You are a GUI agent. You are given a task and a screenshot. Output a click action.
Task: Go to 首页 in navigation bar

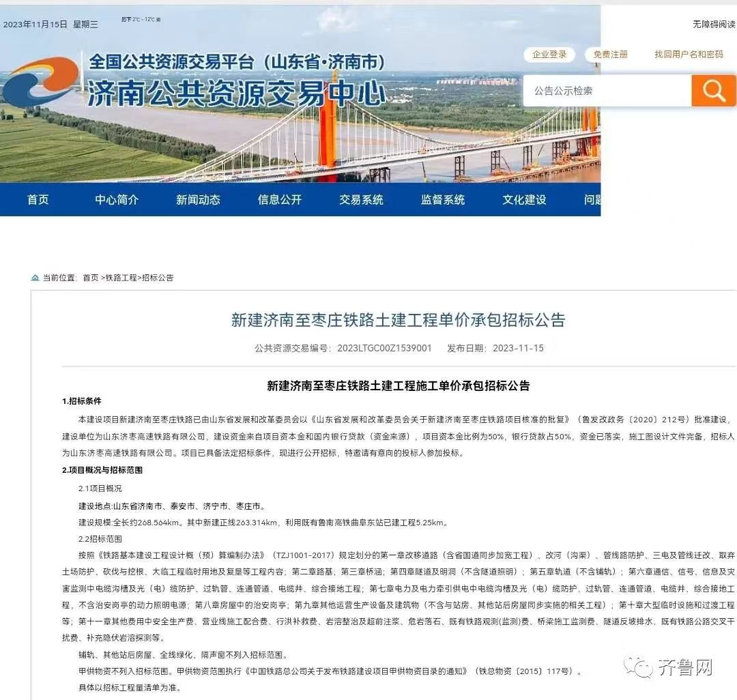click(x=38, y=200)
